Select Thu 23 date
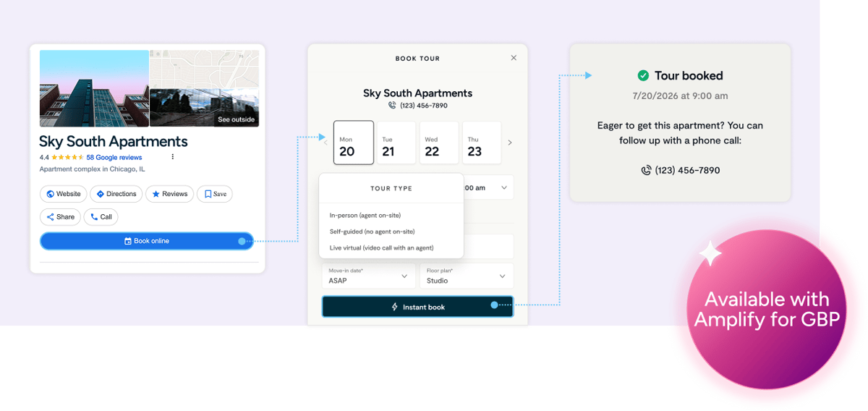 tap(482, 143)
